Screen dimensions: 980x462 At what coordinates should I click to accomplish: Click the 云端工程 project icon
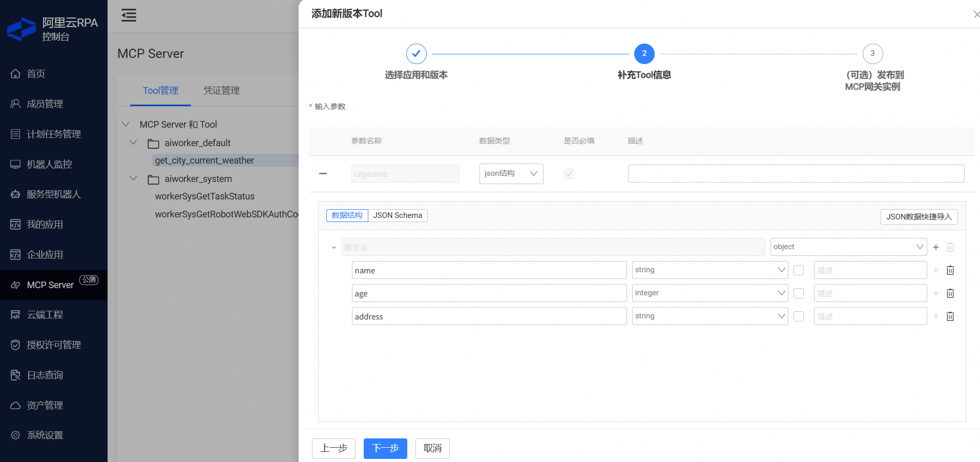(x=15, y=315)
